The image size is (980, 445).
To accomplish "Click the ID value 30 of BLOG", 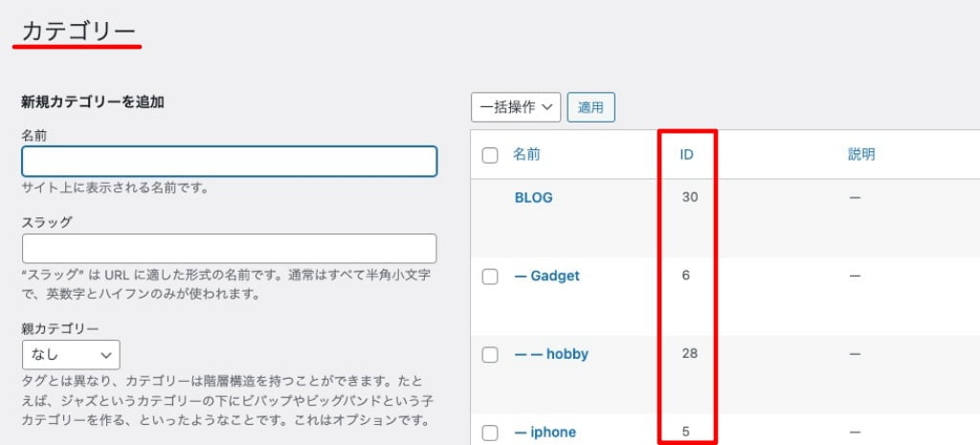I will pos(689,197).
